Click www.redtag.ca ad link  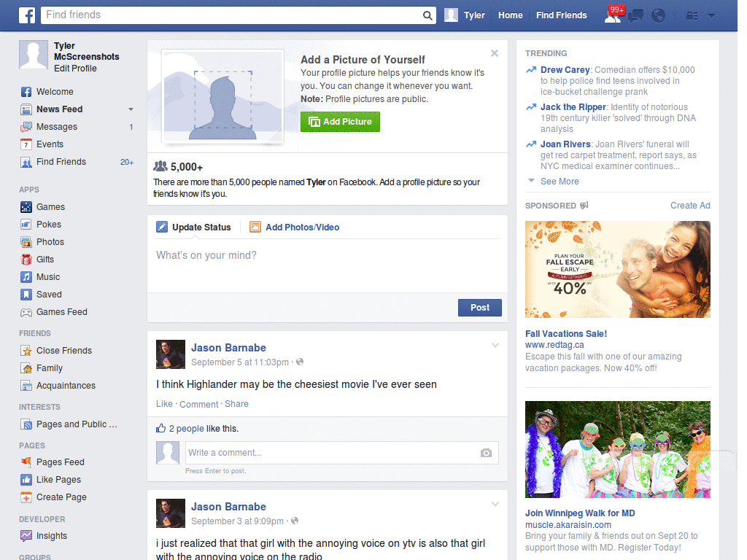[554, 345]
